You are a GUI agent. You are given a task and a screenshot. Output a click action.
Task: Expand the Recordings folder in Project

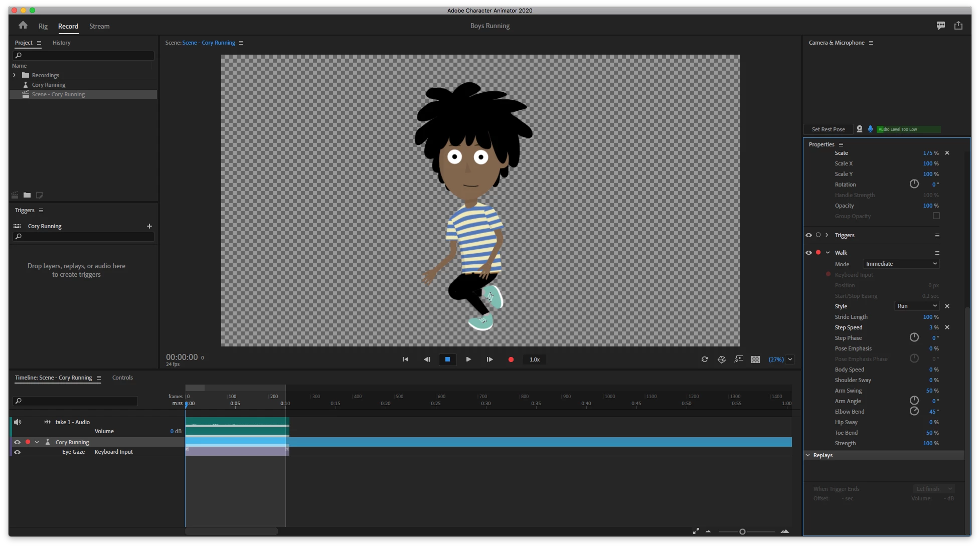(x=15, y=75)
